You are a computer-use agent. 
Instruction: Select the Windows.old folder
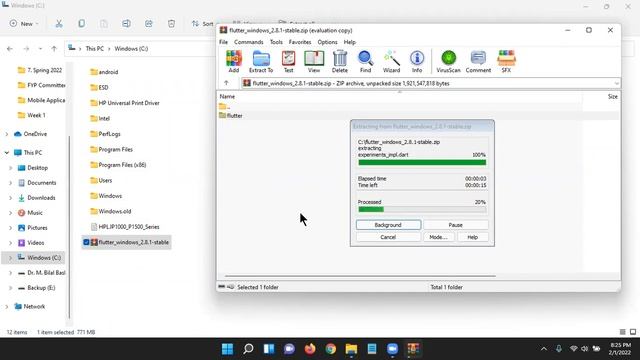(111, 211)
